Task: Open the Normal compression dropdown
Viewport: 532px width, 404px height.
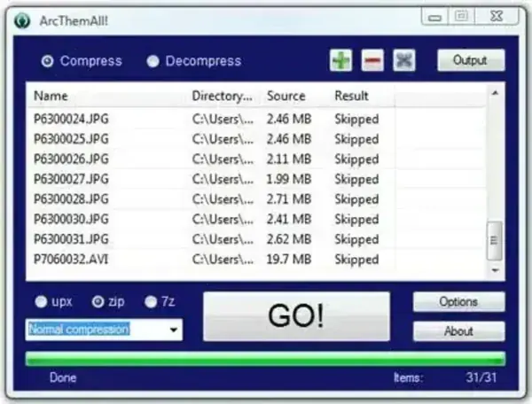Action: pos(104,330)
